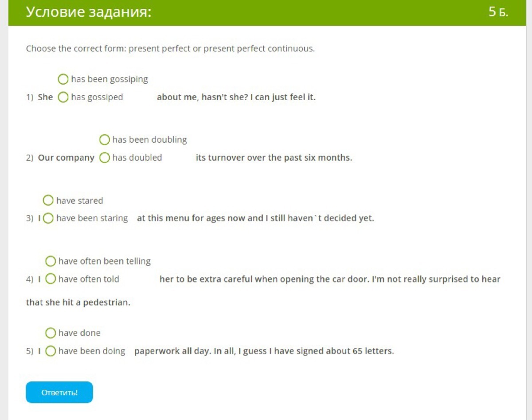Image resolution: width=532 pixels, height=420 pixels.
Task: Choose the 'have stared' radio option
Action: pos(48,201)
